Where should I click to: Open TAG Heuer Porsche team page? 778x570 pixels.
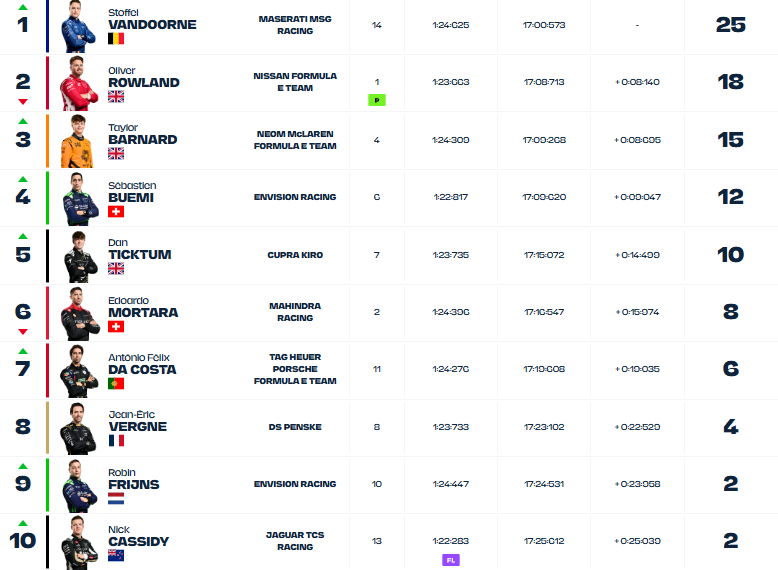(295, 369)
